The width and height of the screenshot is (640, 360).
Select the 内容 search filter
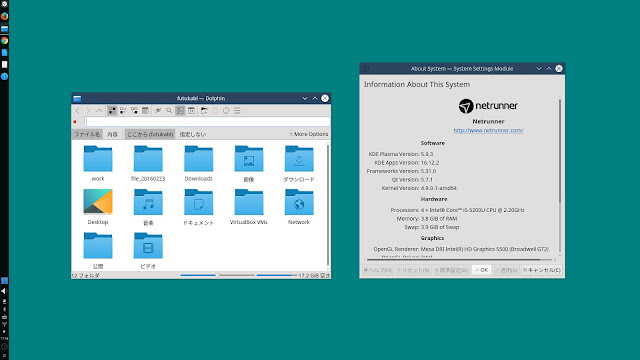[x=112, y=134]
